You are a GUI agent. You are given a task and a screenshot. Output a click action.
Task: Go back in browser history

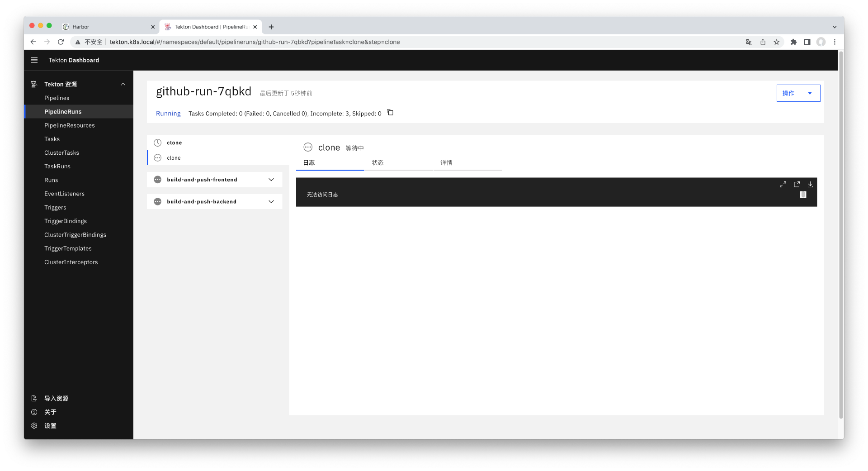pos(33,42)
